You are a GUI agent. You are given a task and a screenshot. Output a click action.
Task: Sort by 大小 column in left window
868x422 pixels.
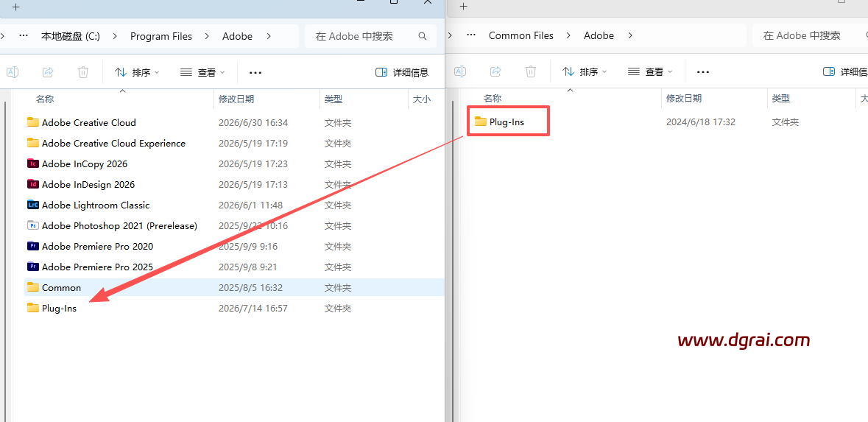click(x=421, y=99)
